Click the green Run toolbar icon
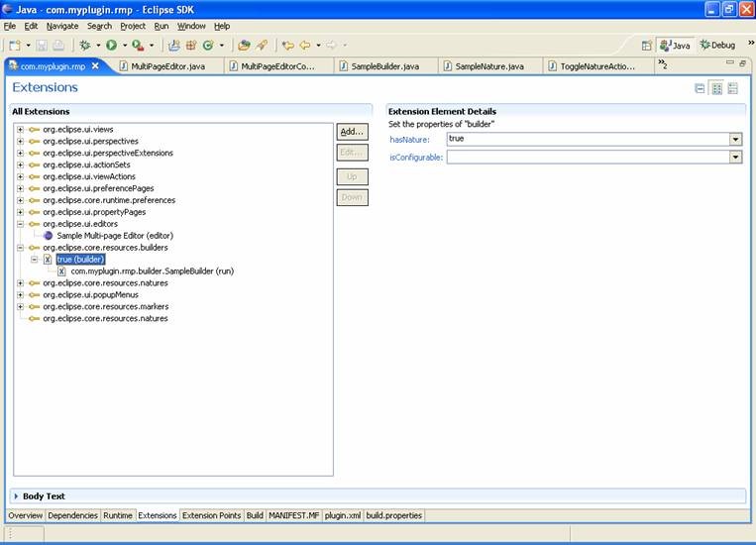 pyautogui.click(x=111, y=46)
